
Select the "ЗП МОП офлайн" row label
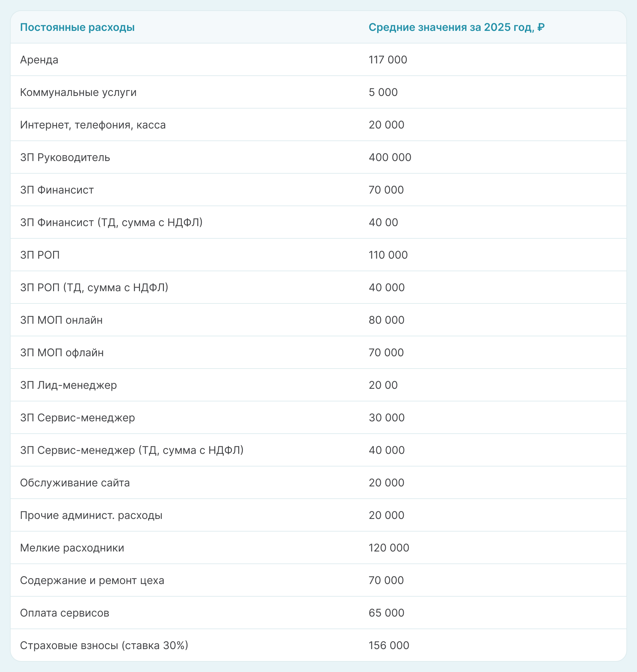click(x=62, y=353)
